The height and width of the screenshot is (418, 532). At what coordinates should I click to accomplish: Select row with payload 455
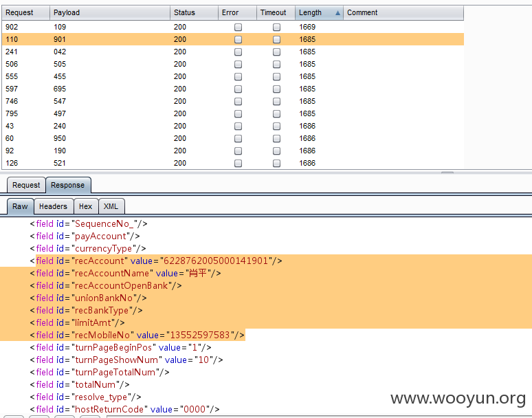[233, 77]
